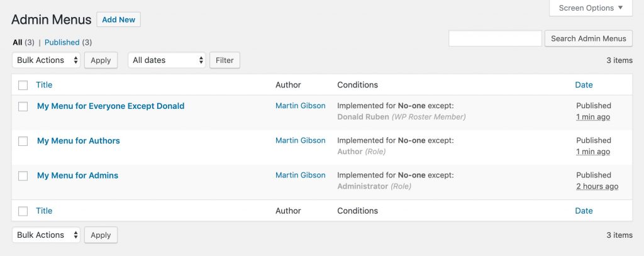Image resolution: width=644 pixels, height=256 pixels.
Task: Click the bottom Apply button
Action: (101, 235)
